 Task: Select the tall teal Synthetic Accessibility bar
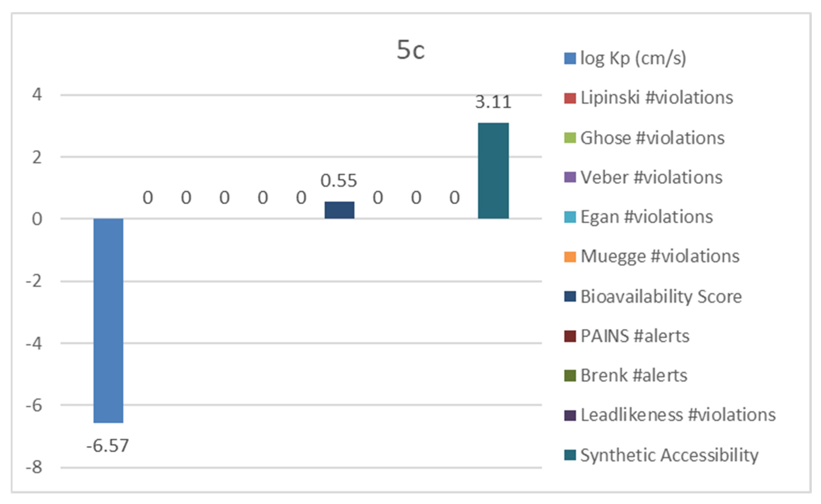click(x=493, y=171)
